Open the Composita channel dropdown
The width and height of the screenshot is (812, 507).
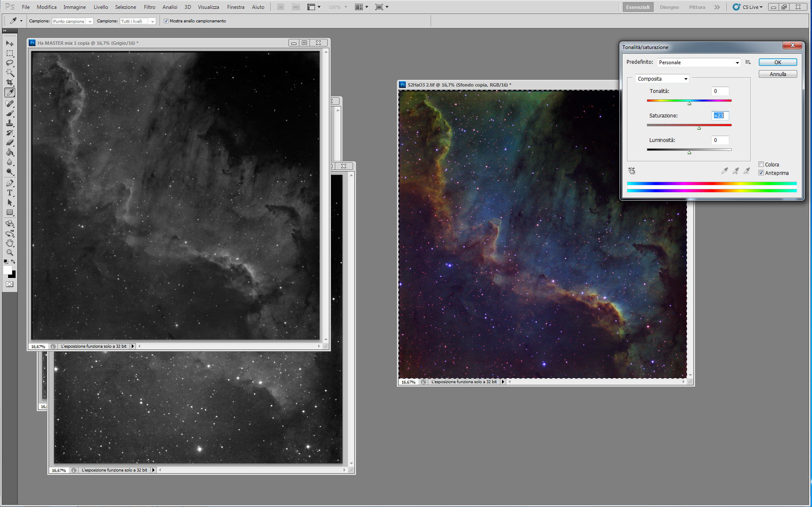click(662, 79)
